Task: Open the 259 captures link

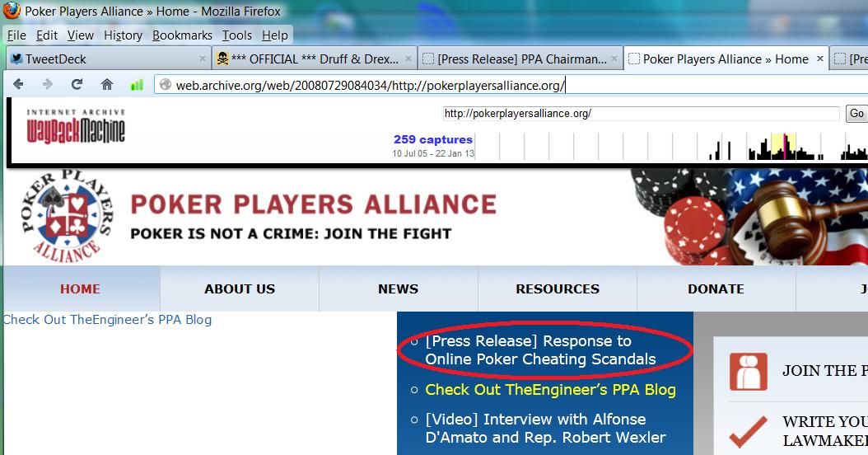Action: point(433,139)
